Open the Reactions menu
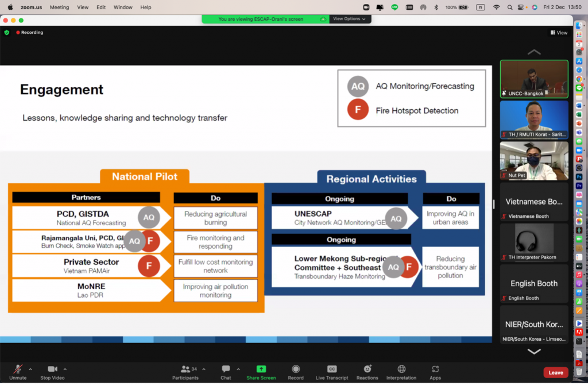Screen dimensions: 588x385 pos(367,369)
